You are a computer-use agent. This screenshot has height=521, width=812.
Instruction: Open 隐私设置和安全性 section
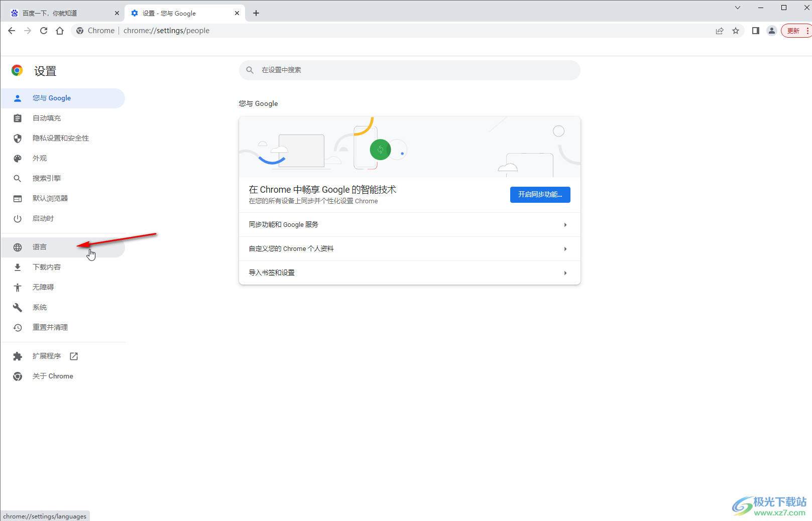[63, 139]
